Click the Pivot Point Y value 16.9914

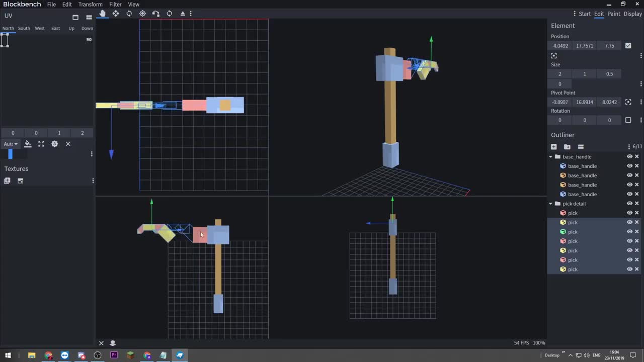(x=585, y=102)
